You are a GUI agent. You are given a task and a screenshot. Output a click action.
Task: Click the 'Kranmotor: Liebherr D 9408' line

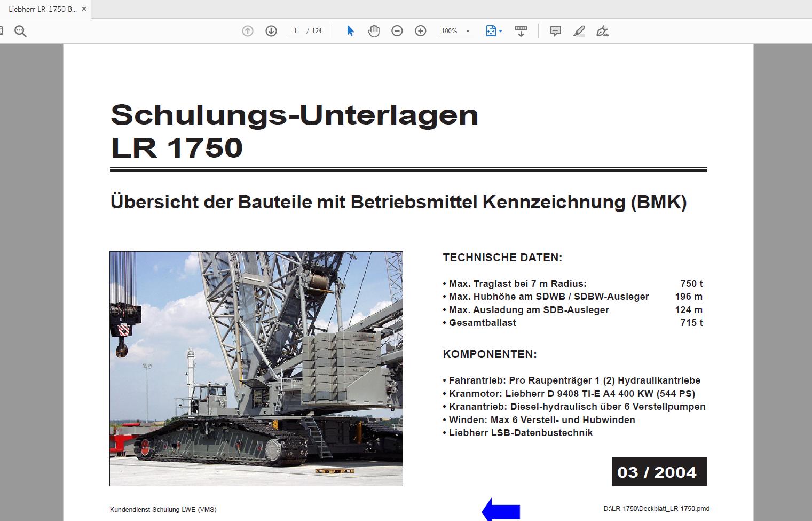tap(569, 394)
